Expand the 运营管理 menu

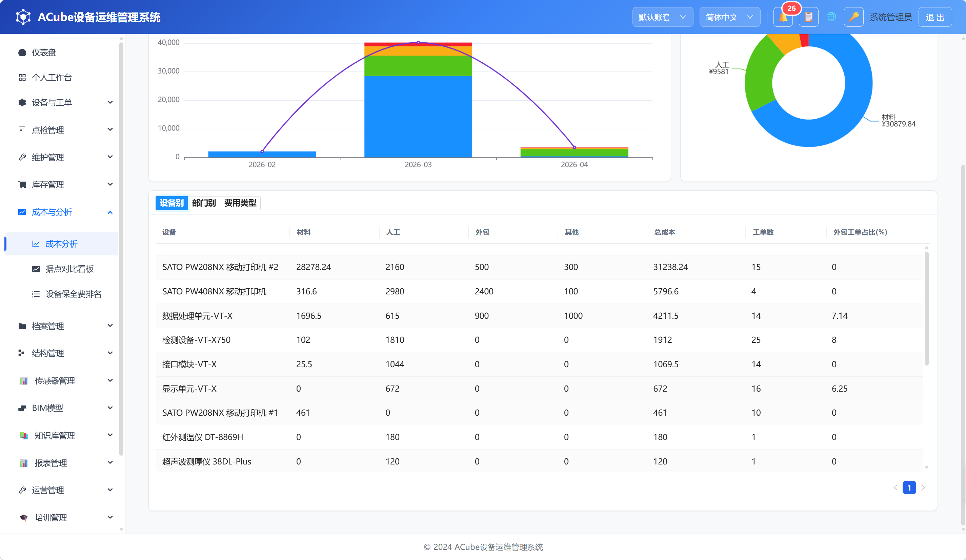pyautogui.click(x=110, y=490)
